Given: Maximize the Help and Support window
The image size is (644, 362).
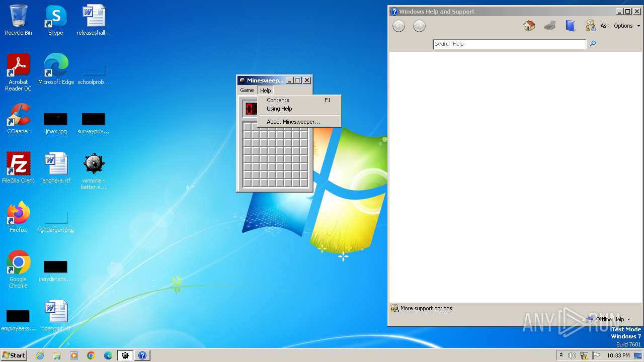Looking at the screenshot, I should pyautogui.click(x=628, y=12).
